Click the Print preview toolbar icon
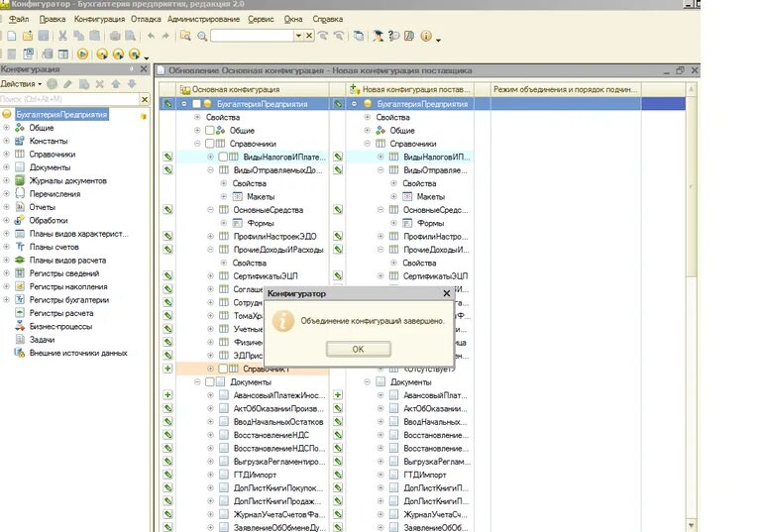The width and height of the screenshot is (761, 532). [130, 36]
